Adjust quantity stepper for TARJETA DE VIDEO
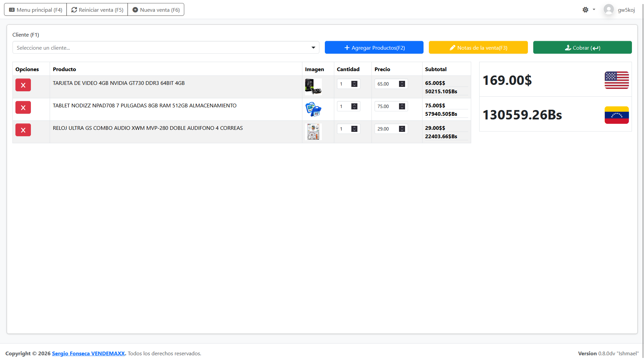Viewport: 644px width, 362px height. (354, 84)
